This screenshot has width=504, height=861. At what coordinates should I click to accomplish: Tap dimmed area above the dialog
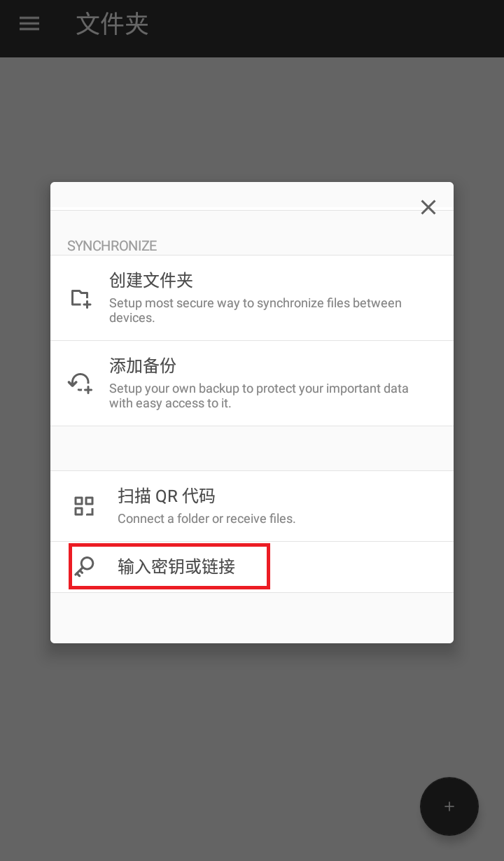click(252, 119)
